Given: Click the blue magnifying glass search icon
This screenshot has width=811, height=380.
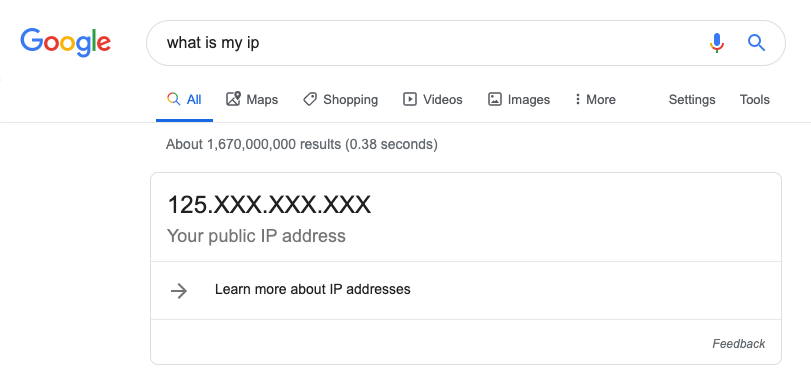Looking at the screenshot, I should (756, 43).
